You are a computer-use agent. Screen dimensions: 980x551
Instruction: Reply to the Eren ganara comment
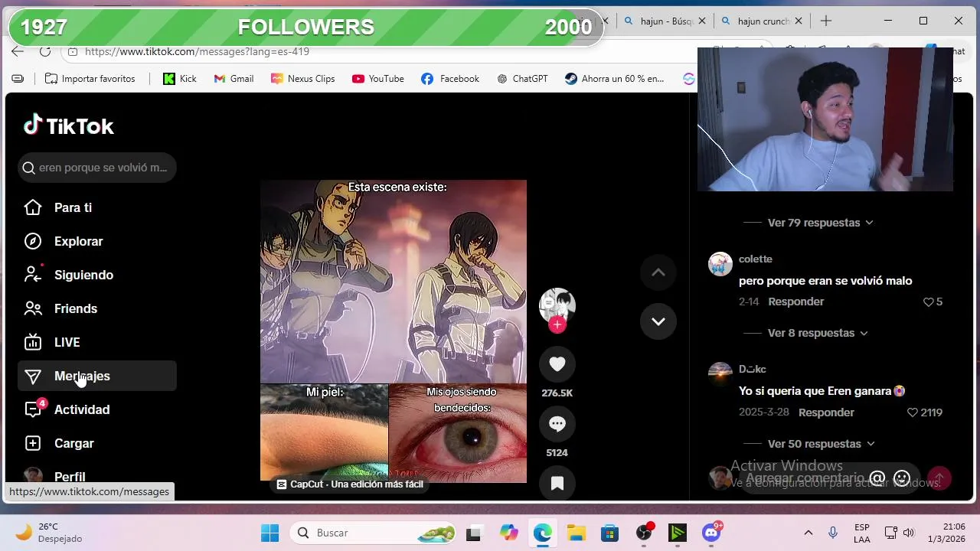(x=826, y=412)
